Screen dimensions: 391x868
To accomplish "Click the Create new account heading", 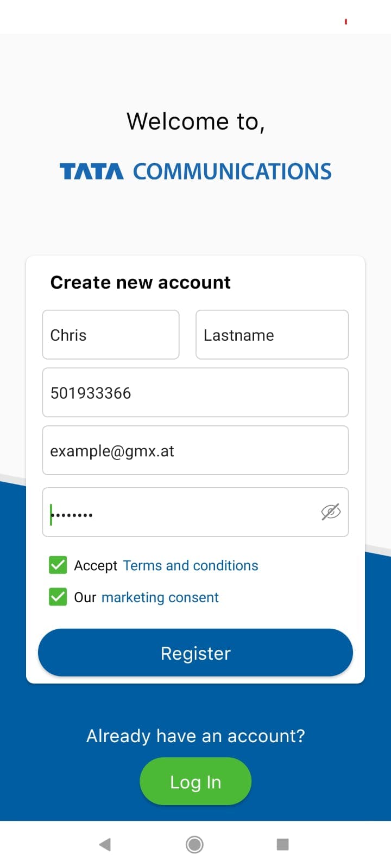I will pos(141,283).
